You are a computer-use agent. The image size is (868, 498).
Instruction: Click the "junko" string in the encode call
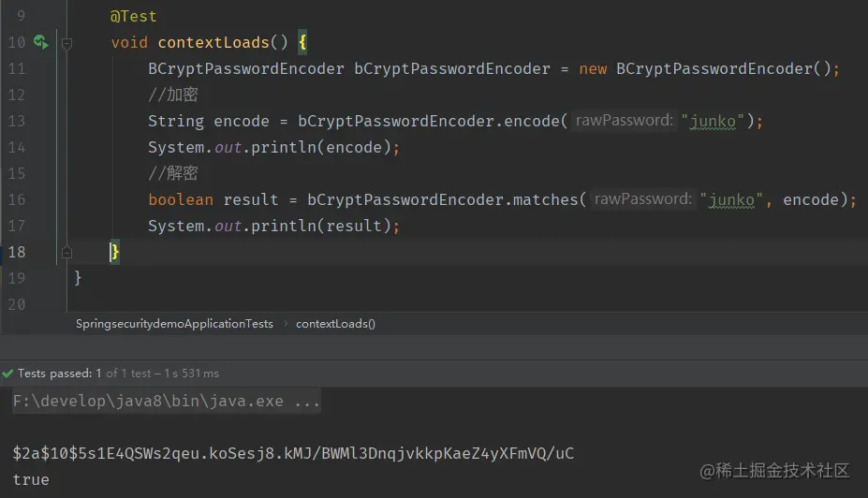713,121
